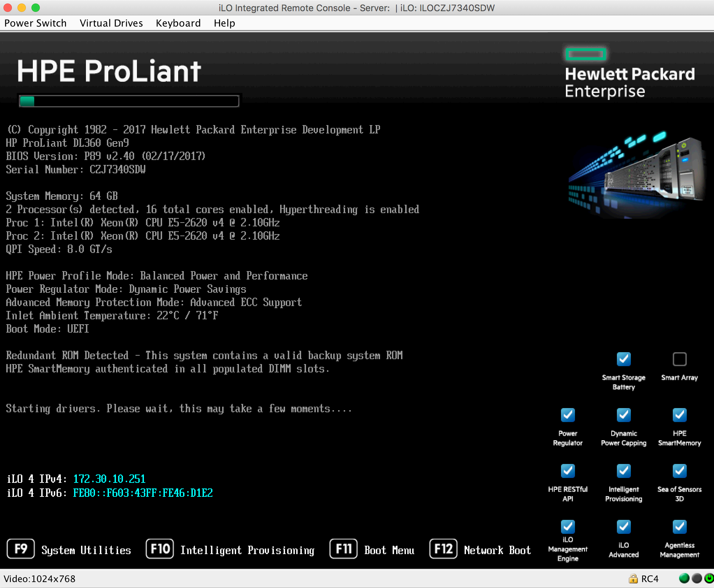The height and width of the screenshot is (588, 714).
Task: Click the Starting drivers message
Action: tap(179, 408)
